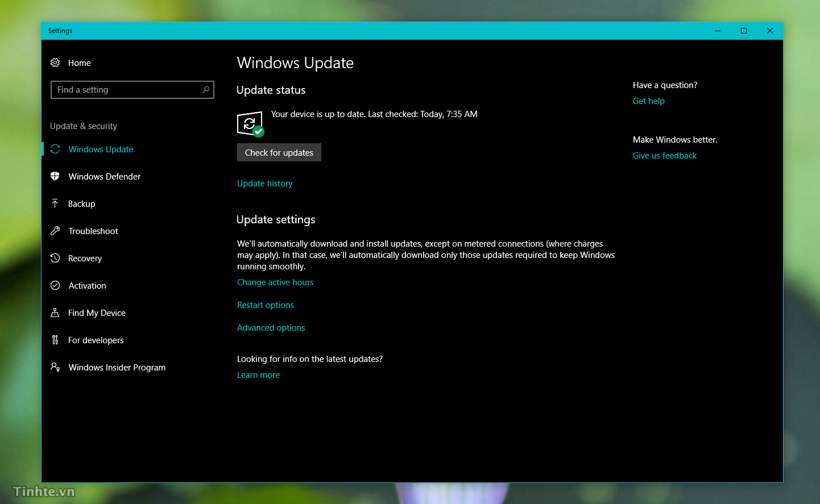Click the 'Update status' heading
Viewport: 820px width, 504px height.
pos(271,90)
